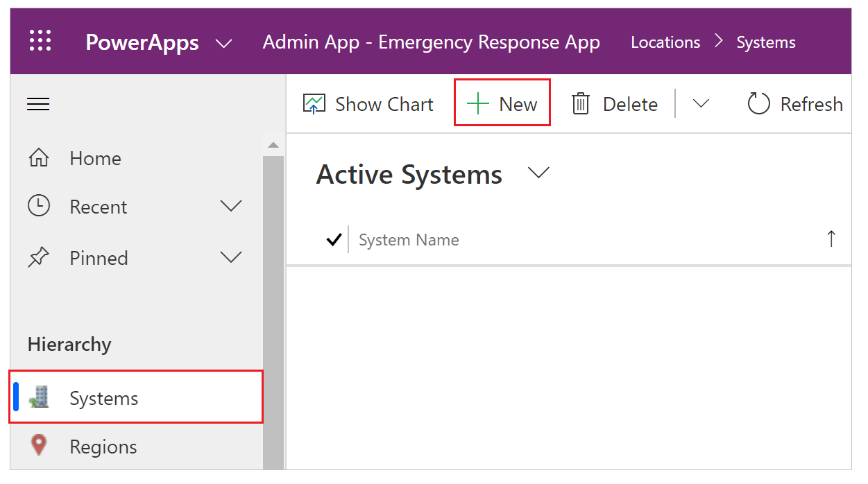The width and height of the screenshot is (868, 484).
Task: Toggle the hamburger navigation menu
Action: click(38, 104)
